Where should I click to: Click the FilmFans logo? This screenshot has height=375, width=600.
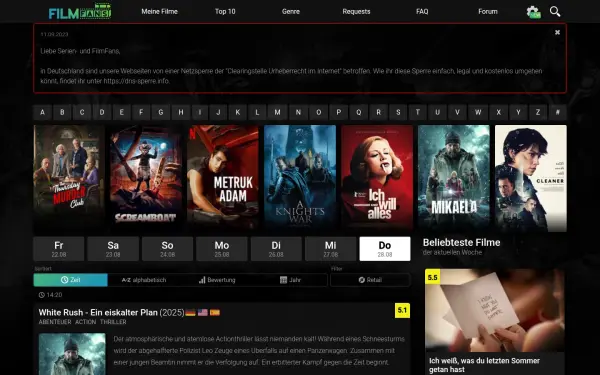(80, 11)
